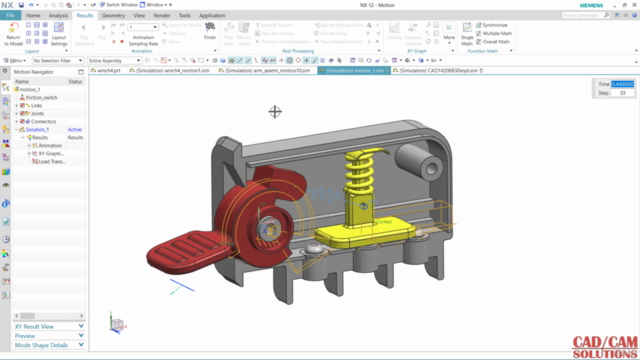
Task: Click the single-view layout icon
Action: tap(28, 25)
